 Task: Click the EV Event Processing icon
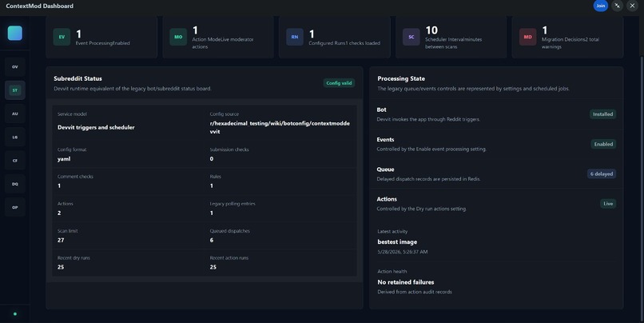[x=62, y=37]
